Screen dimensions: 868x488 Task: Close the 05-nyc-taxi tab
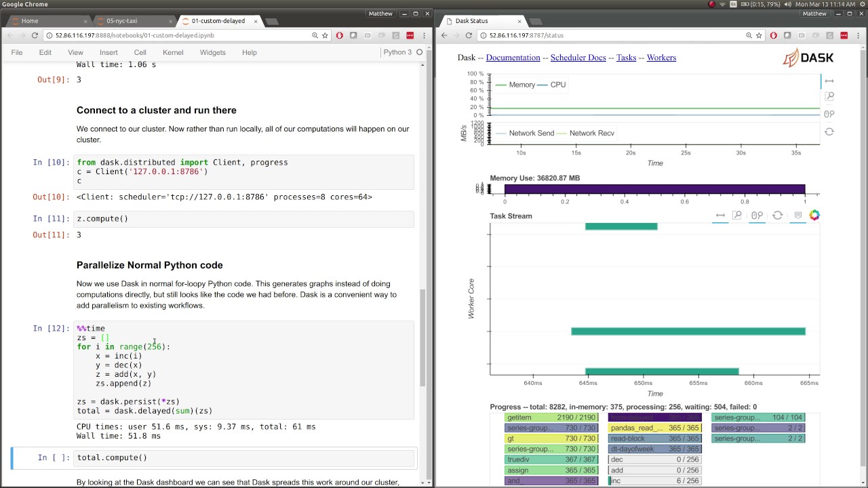tap(171, 21)
